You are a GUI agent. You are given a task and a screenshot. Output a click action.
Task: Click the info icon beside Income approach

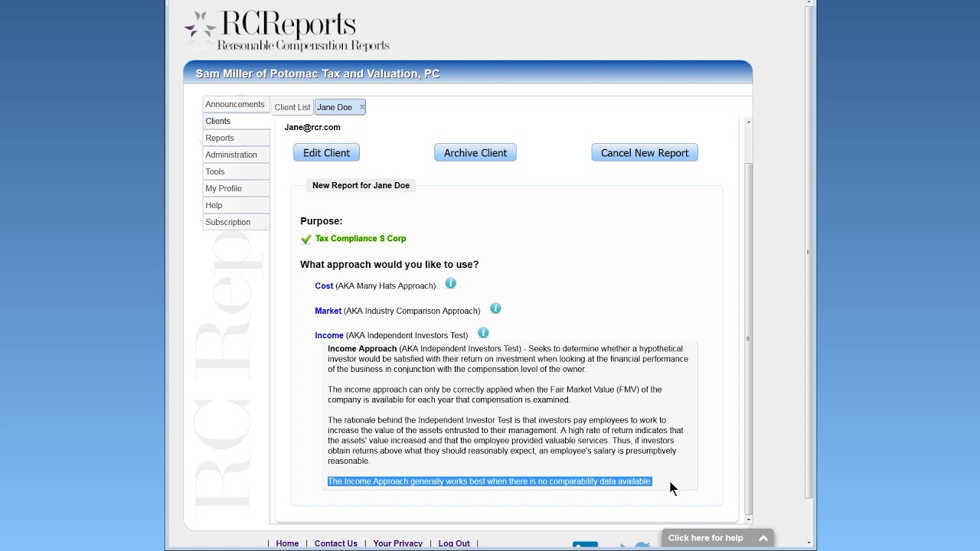(483, 333)
